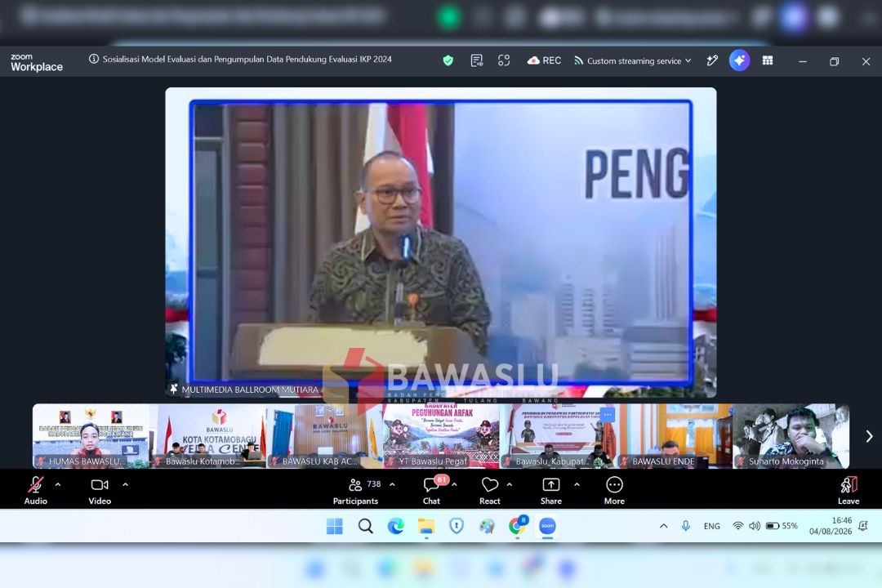Open the live transcript icon in the header

coord(476,60)
